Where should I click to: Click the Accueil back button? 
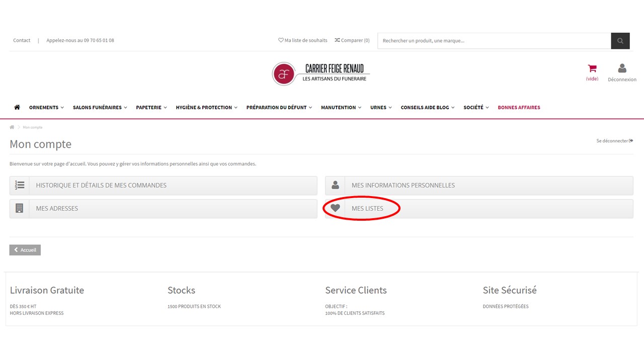(x=25, y=250)
